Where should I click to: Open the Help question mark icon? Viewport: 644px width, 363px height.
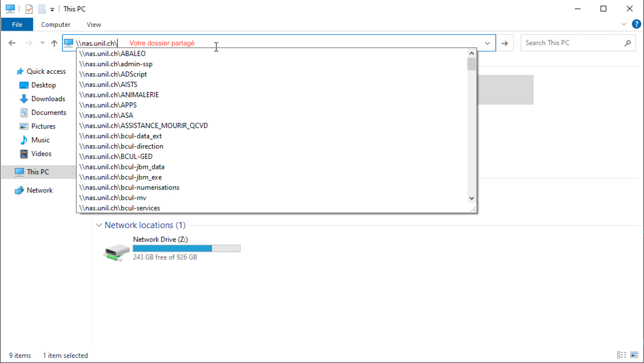(636, 24)
